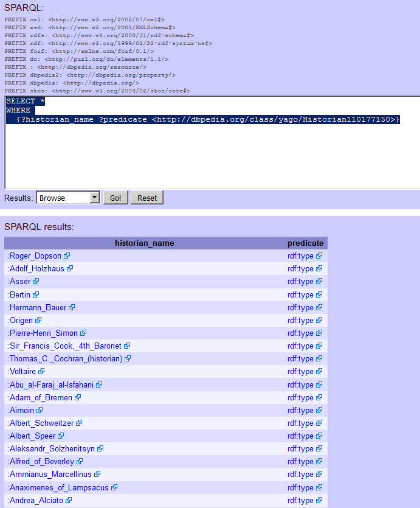Click external icon next to Andrea_Alciato

click(x=69, y=501)
